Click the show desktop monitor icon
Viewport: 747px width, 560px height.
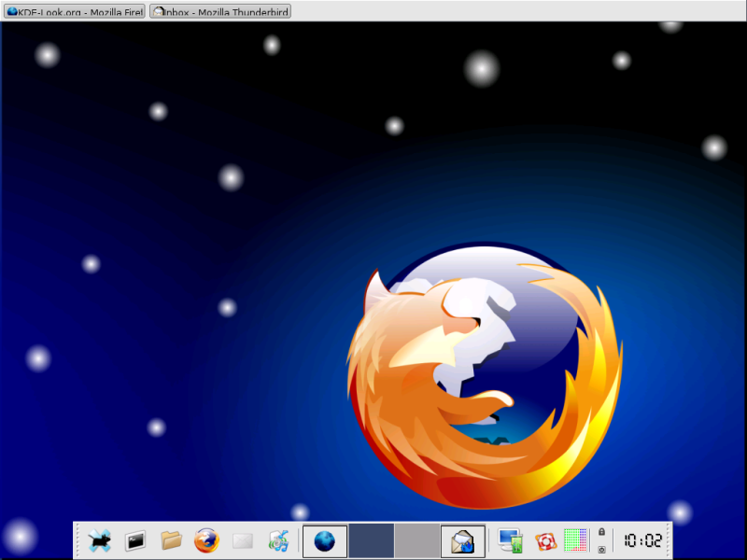click(510, 541)
